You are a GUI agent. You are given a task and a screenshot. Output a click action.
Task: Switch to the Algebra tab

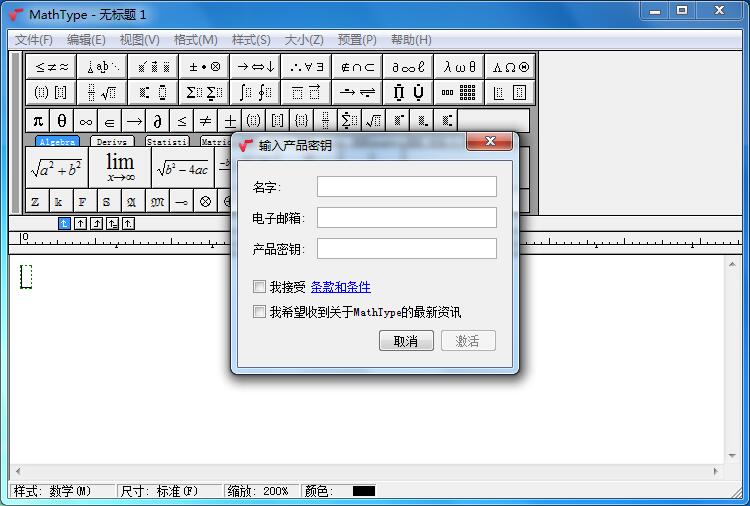pos(57,142)
